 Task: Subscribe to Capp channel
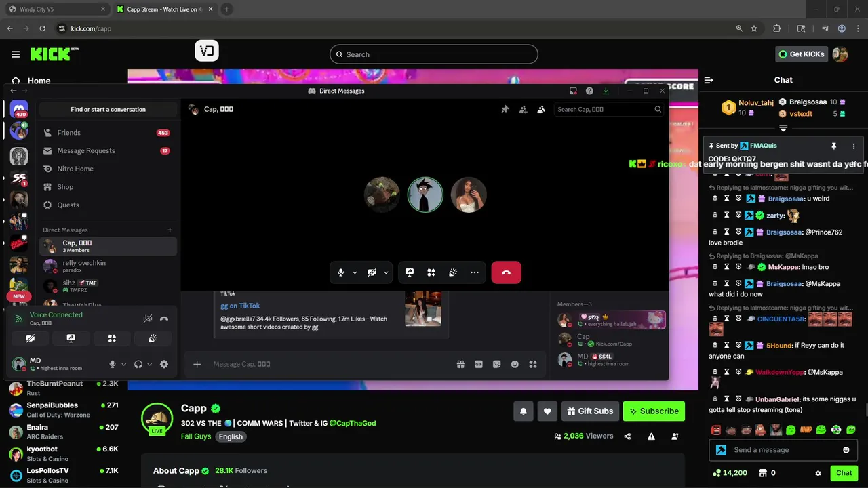point(654,411)
